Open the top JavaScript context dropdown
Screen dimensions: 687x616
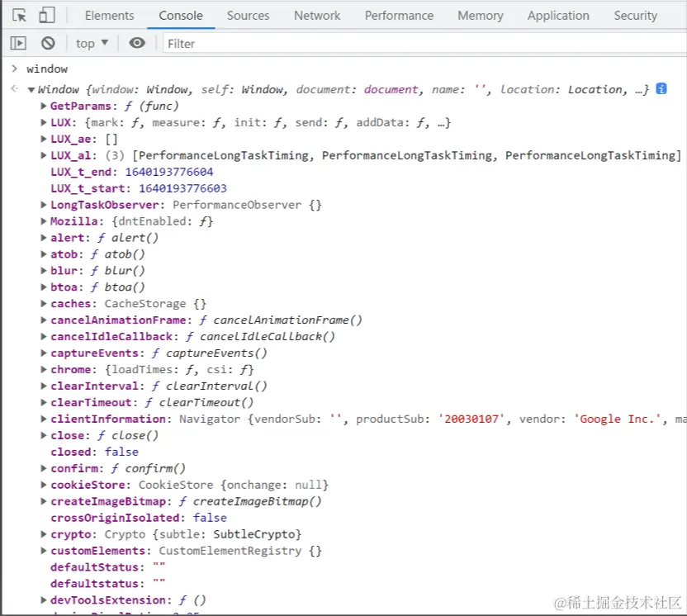92,44
